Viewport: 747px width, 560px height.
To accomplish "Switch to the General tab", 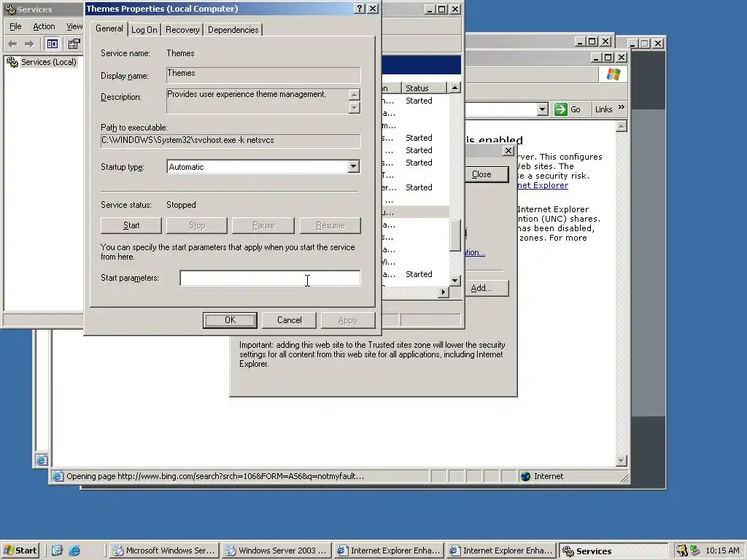I will point(109,28).
